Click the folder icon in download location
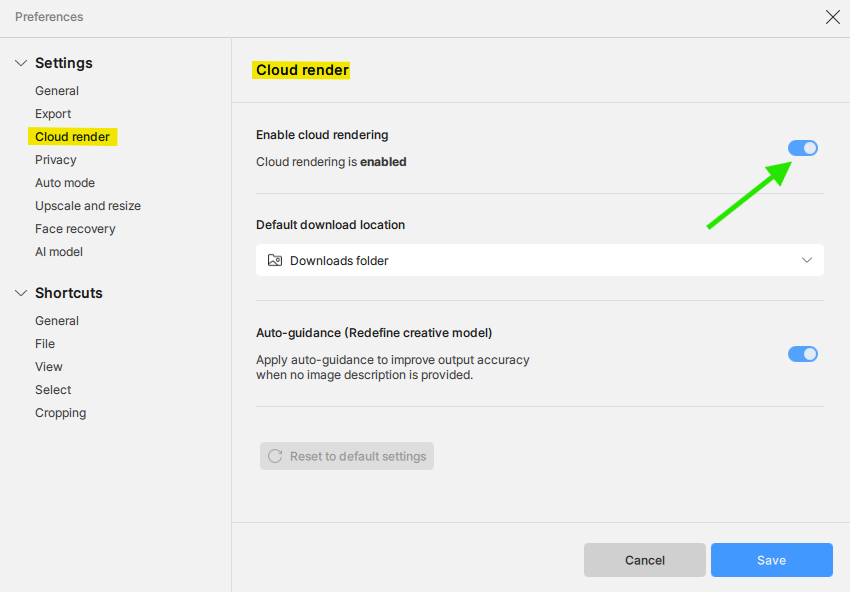The height and width of the screenshot is (592, 850). coord(275,261)
